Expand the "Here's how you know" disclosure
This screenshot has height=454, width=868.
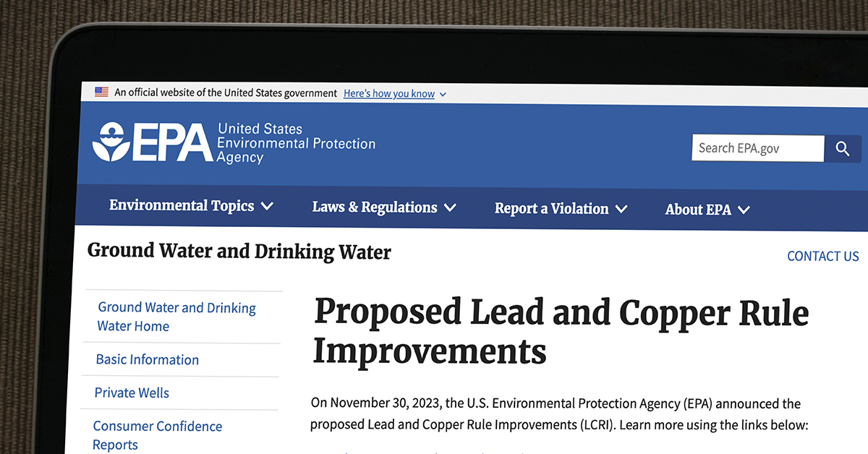point(395,93)
